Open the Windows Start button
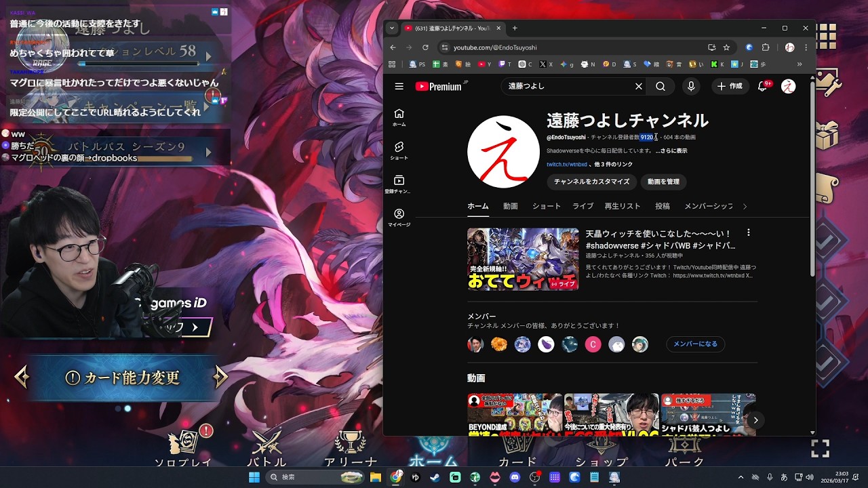 [254, 477]
